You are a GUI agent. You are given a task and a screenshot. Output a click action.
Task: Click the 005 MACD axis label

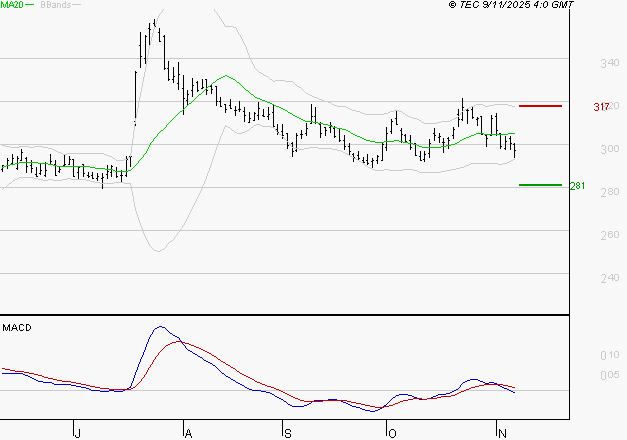[x=610, y=375]
